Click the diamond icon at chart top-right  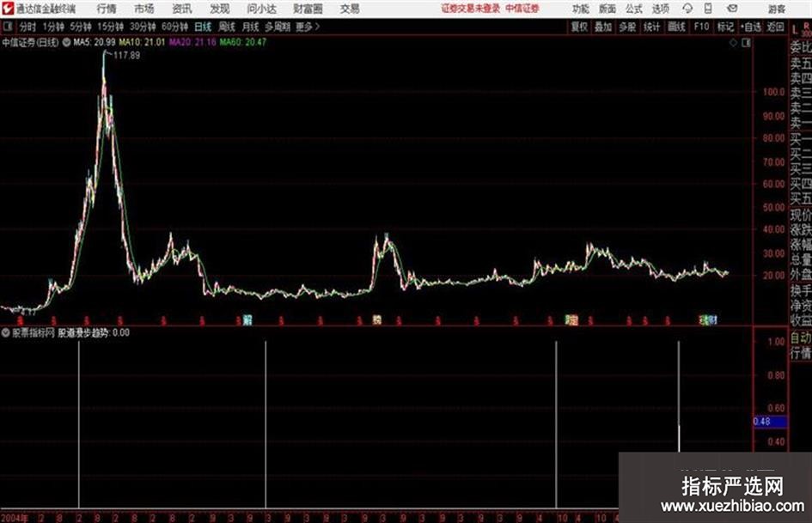pyautogui.click(x=733, y=43)
